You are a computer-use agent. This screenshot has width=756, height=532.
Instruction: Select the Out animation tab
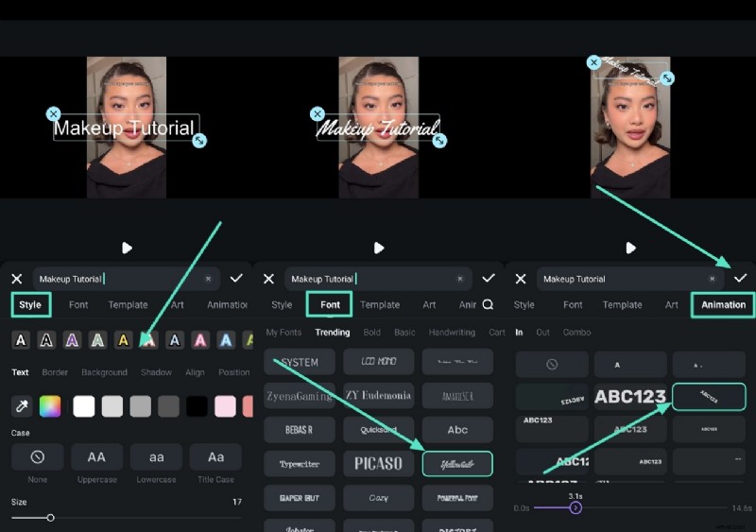coord(542,333)
